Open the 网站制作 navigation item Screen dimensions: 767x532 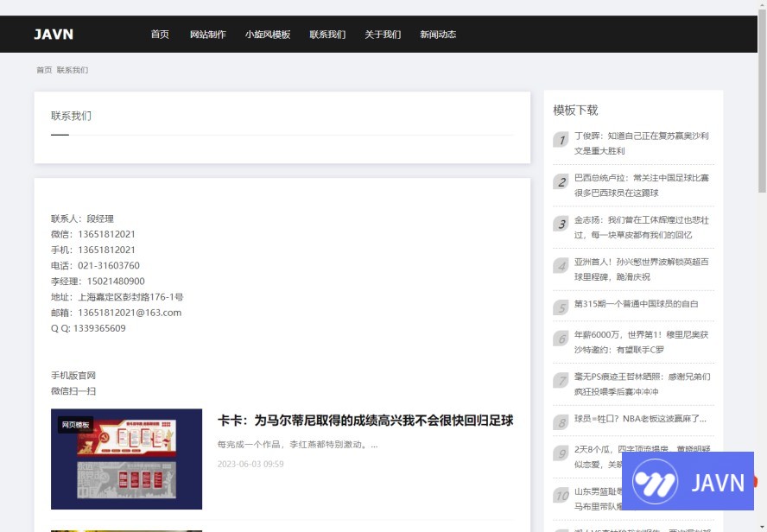(208, 35)
